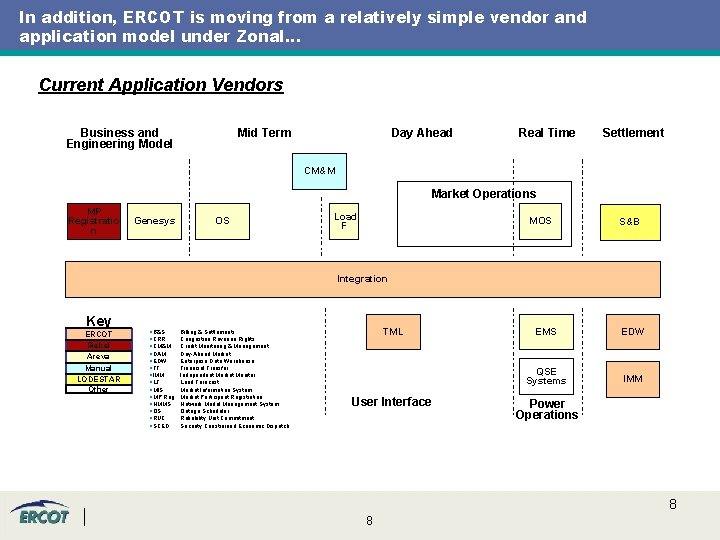Click page number 8 at bottom center

(x=369, y=521)
